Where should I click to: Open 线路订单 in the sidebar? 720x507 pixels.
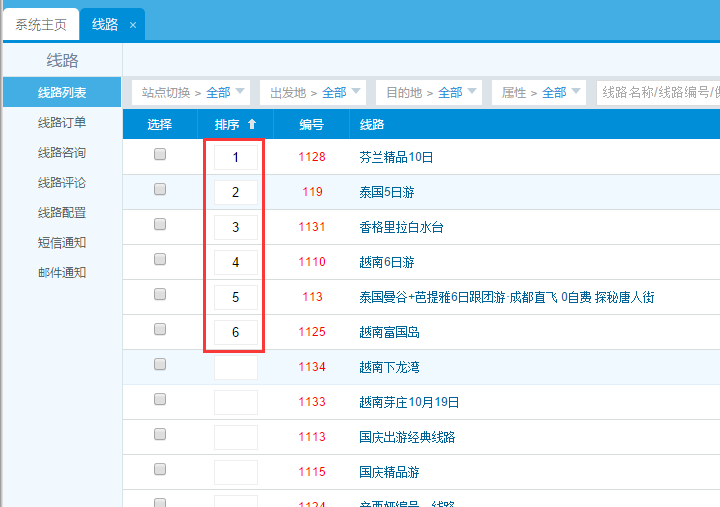[x=62, y=123]
